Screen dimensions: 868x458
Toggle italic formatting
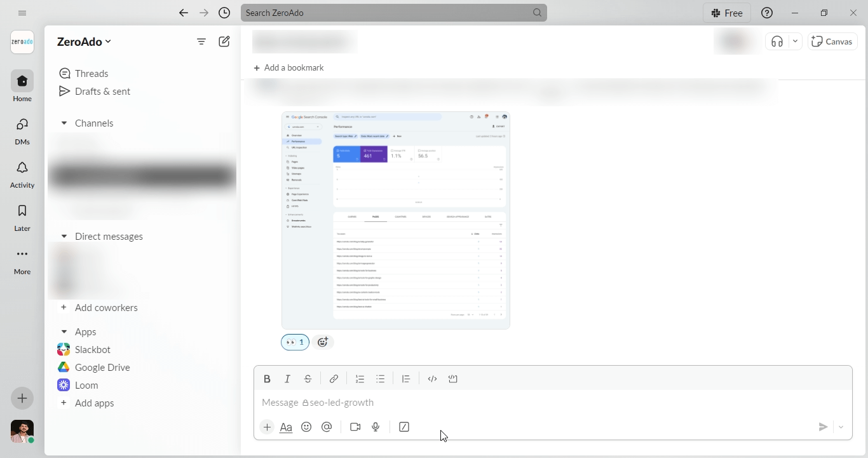point(287,378)
